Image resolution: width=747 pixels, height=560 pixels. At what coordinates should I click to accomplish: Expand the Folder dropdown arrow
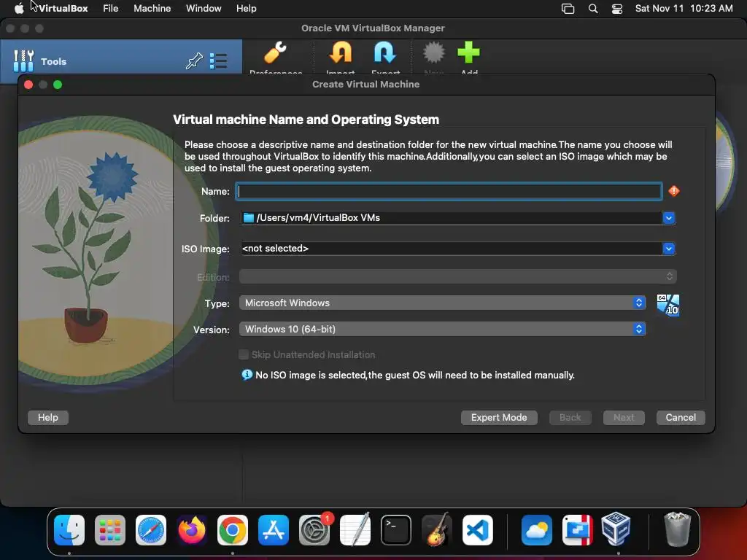pyautogui.click(x=668, y=217)
